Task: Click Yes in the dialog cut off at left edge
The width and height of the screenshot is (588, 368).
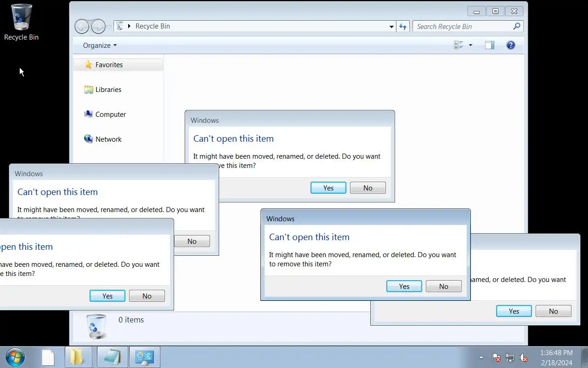Action: [107, 296]
